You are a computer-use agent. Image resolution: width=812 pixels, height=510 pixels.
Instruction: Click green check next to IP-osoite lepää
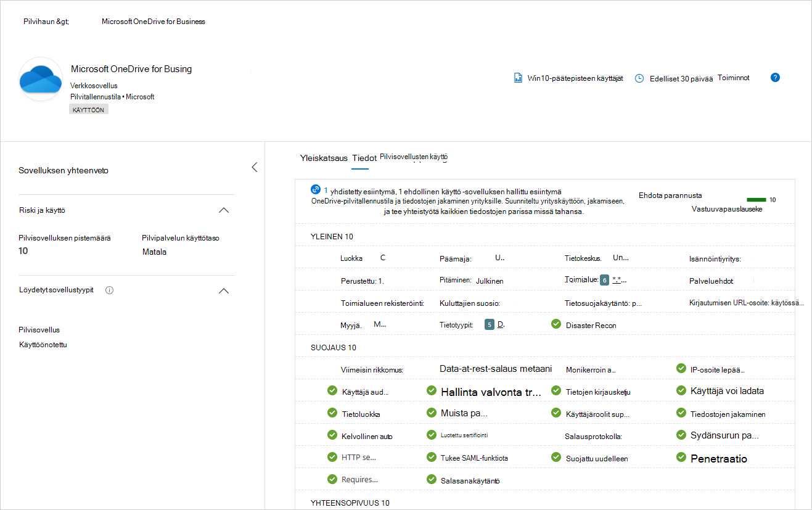pyautogui.click(x=681, y=368)
